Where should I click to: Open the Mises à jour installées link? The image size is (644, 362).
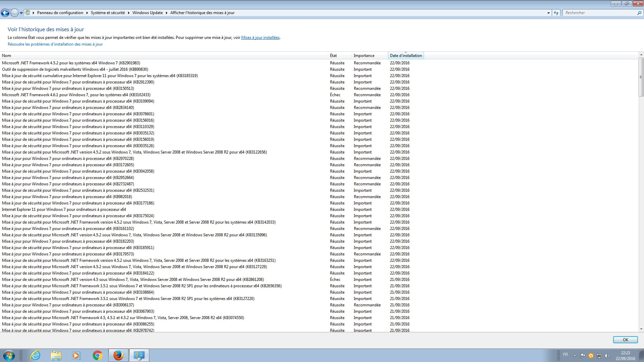coord(260,38)
